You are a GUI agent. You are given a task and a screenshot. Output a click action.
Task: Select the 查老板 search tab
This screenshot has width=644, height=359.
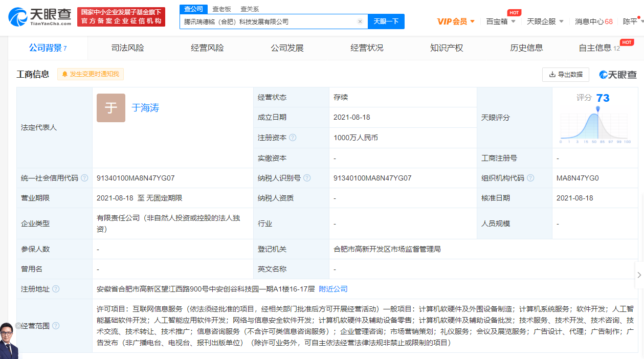221,9
